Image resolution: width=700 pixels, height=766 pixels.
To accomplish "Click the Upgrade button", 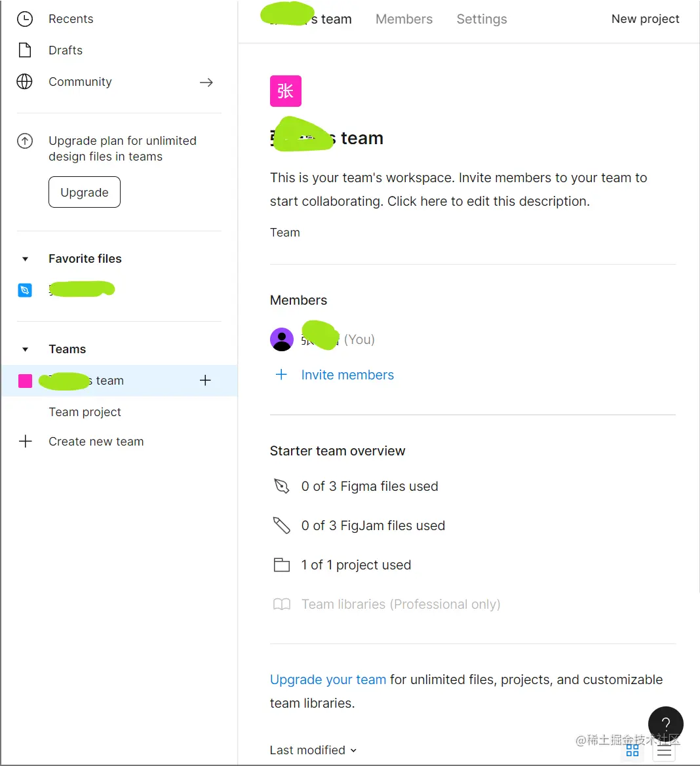I will tap(85, 192).
